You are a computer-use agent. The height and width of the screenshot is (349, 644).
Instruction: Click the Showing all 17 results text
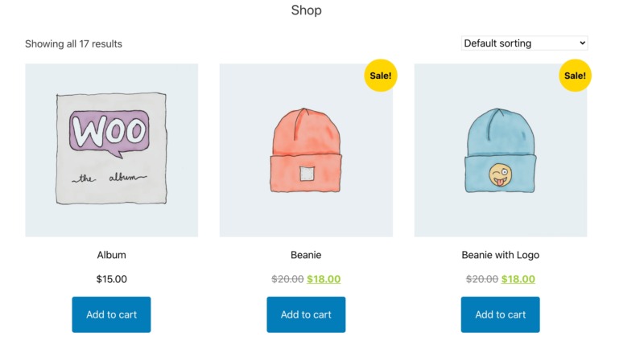73,43
